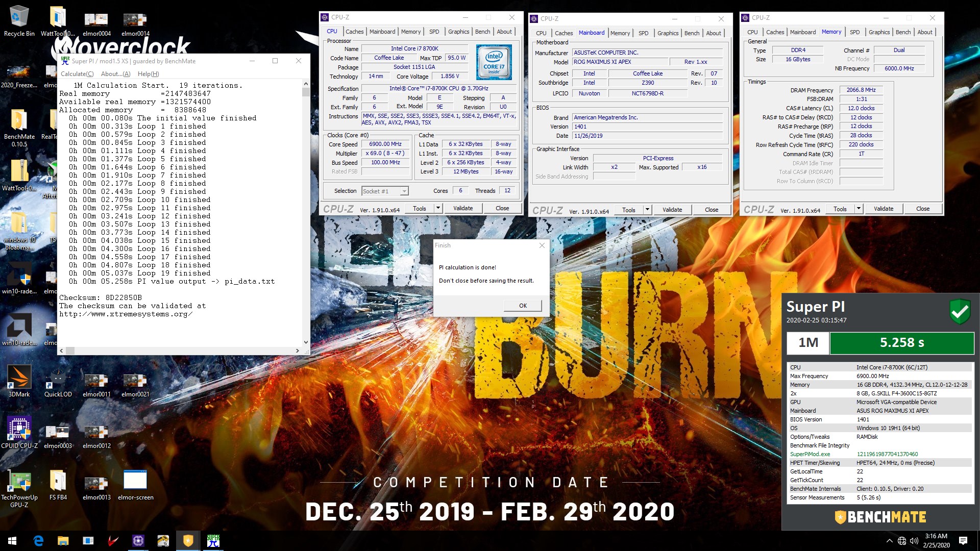980x551 pixels.
Task: Open the Help menu in Super PI
Action: click(x=149, y=74)
